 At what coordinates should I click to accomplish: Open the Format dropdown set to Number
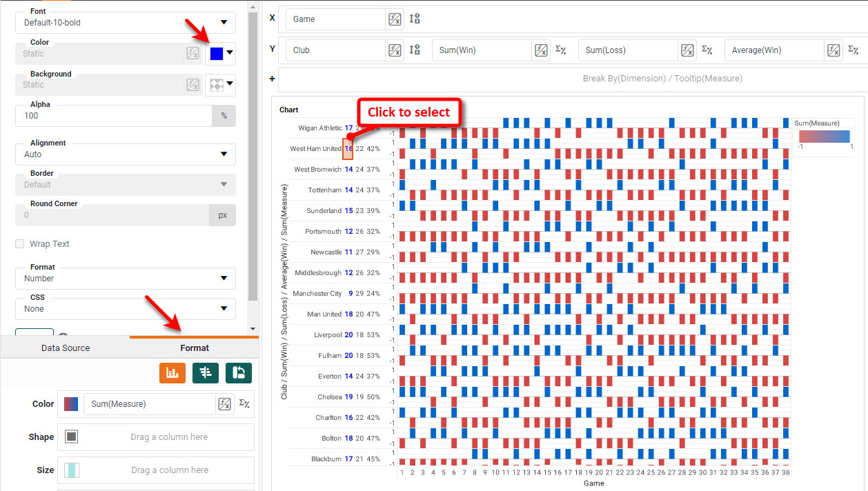point(126,279)
